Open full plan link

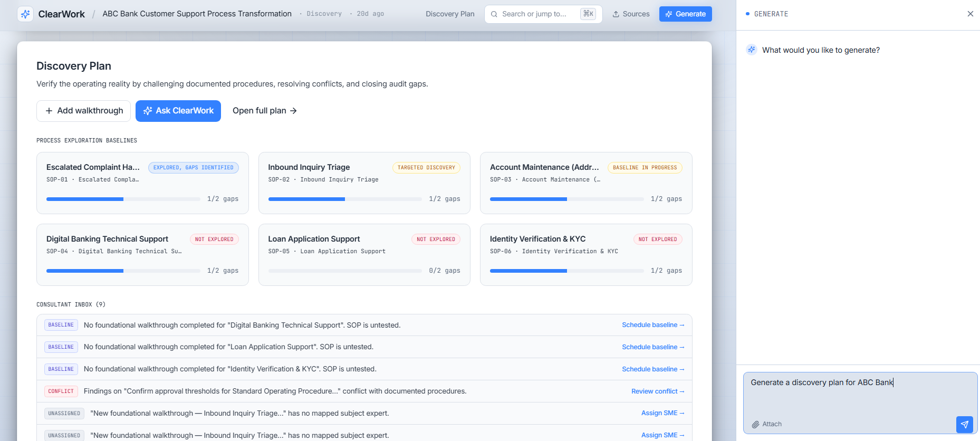264,111
